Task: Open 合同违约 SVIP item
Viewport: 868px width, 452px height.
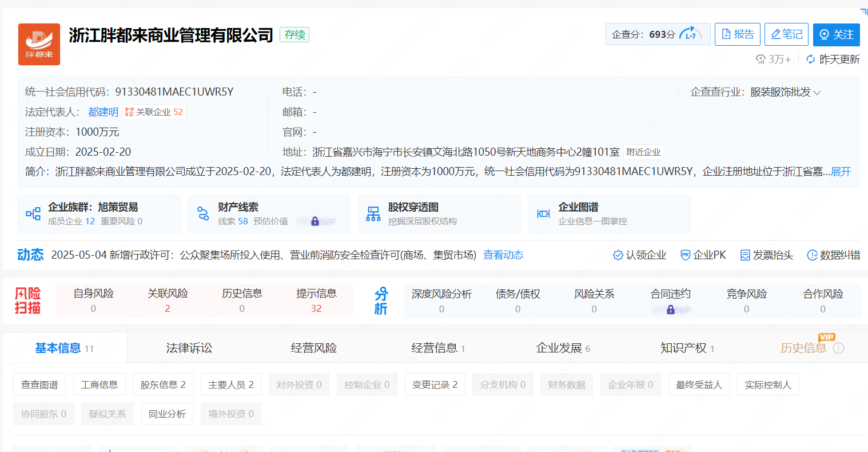Action: pyautogui.click(x=671, y=301)
